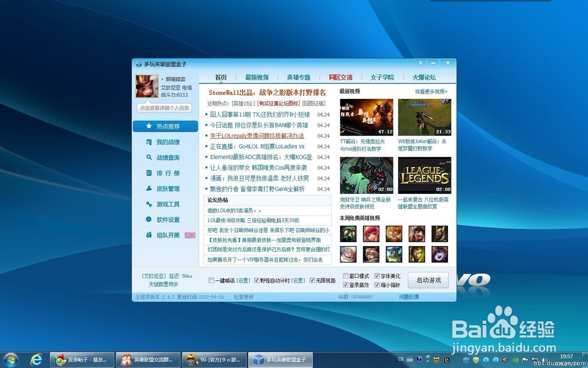Open the titlebar skin dropdown arrow
Viewport: 588px width, 368px height.
pyautogui.click(x=420, y=63)
